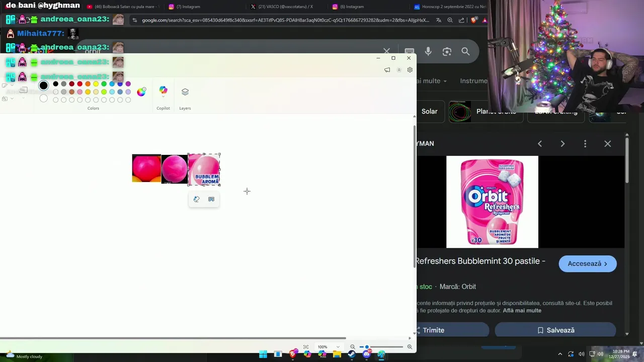Click the zoom in magnifier in Paint
Viewport: 644px width, 362px height.
click(x=410, y=347)
